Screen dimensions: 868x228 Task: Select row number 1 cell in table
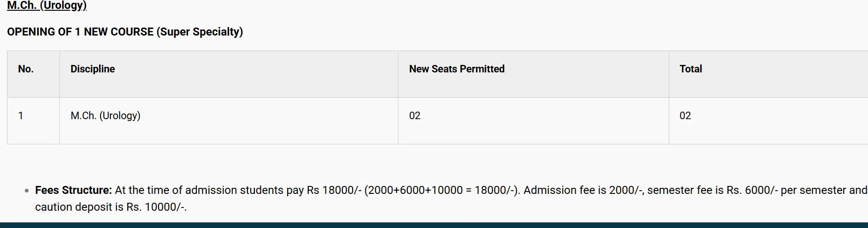tap(21, 116)
